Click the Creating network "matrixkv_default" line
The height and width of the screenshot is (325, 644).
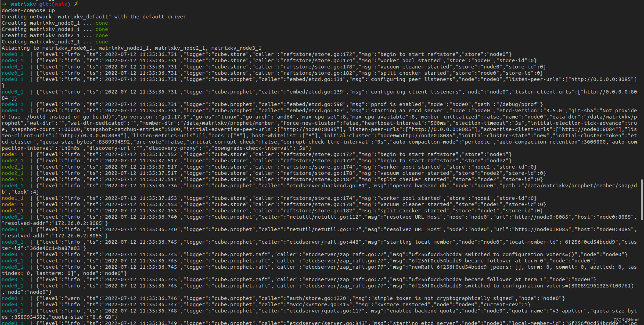click(94, 17)
